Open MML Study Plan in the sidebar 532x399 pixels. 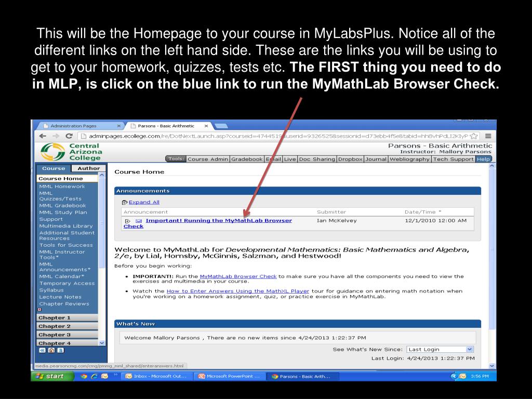63,212
